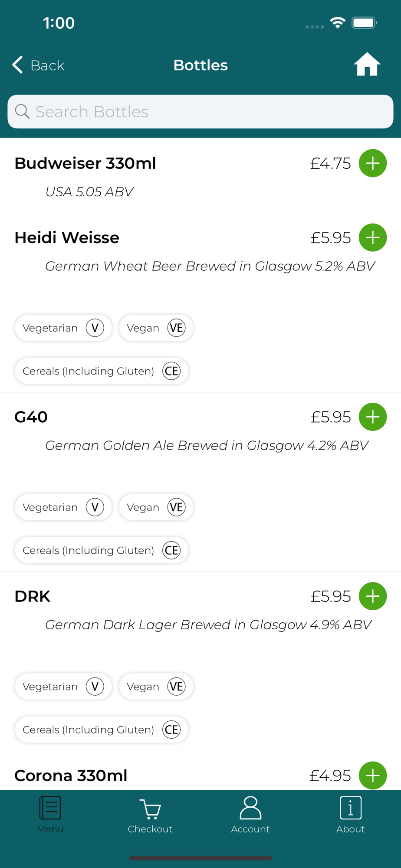Tap the home icon in header
Screen dimensions: 401x868
(x=367, y=65)
